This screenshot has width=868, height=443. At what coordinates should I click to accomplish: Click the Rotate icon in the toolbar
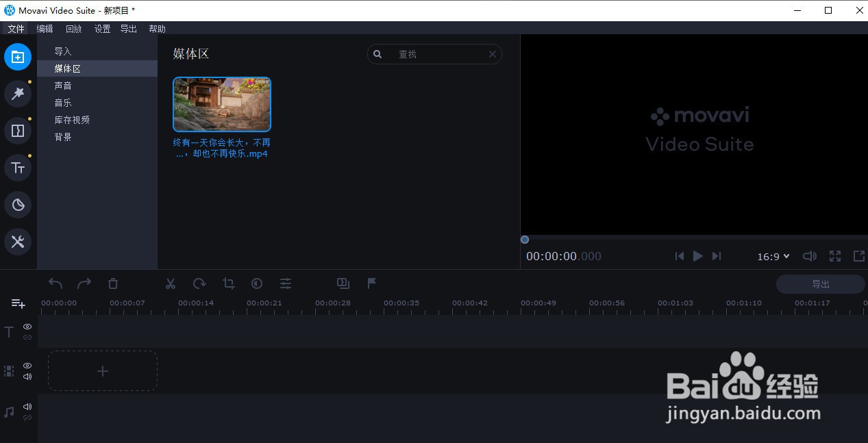(x=199, y=283)
